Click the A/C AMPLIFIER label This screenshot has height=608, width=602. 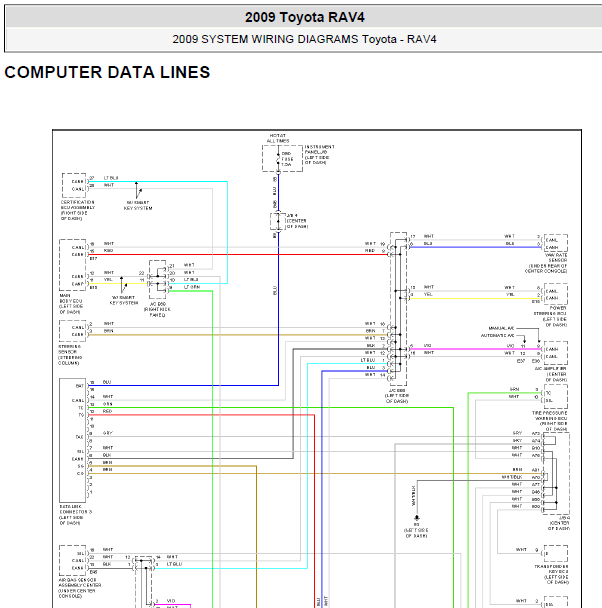coord(550,374)
